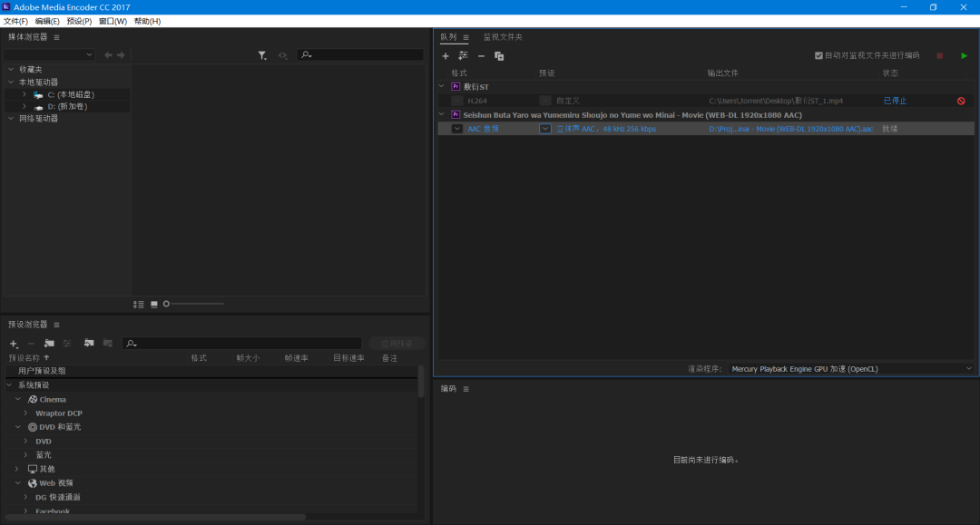This screenshot has width=980, height=525.
Task: Click the import presets icon
Action: [89, 343]
